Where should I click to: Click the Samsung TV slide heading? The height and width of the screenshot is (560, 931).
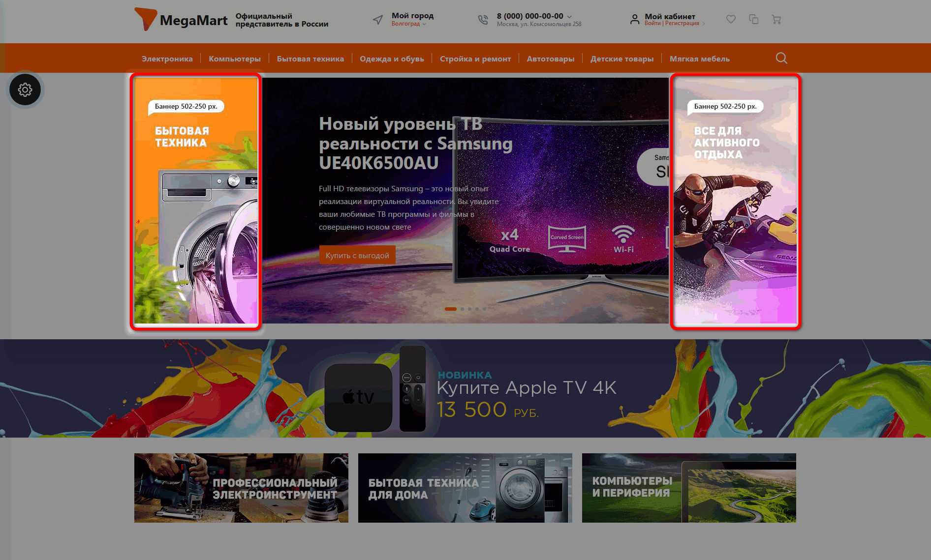point(416,143)
